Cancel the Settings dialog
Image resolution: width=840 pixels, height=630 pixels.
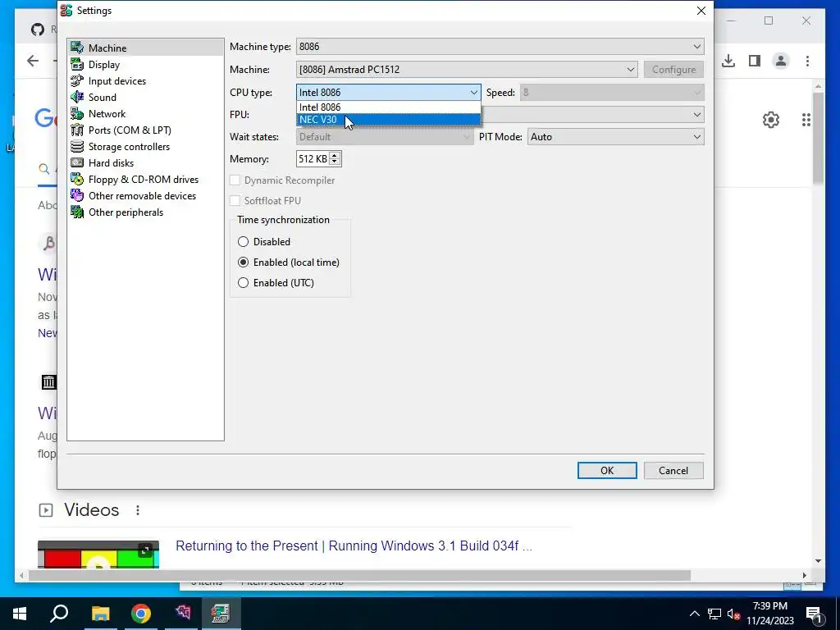(673, 470)
